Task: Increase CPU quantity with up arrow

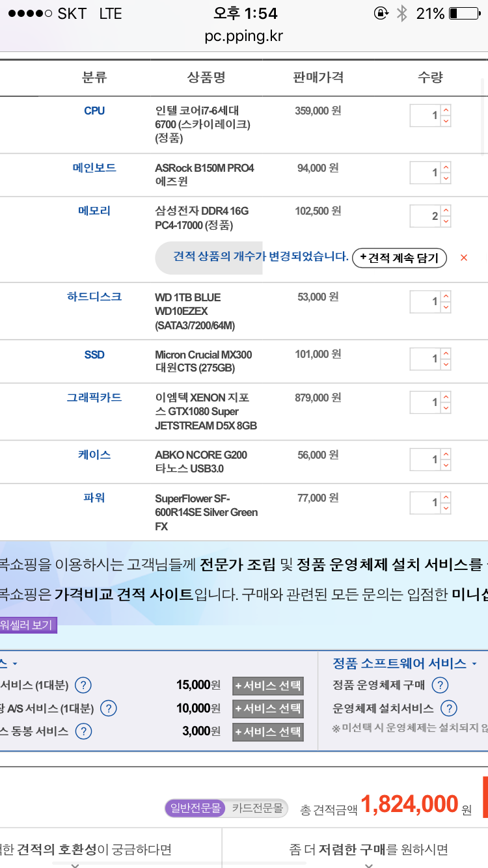Action: (446, 110)
